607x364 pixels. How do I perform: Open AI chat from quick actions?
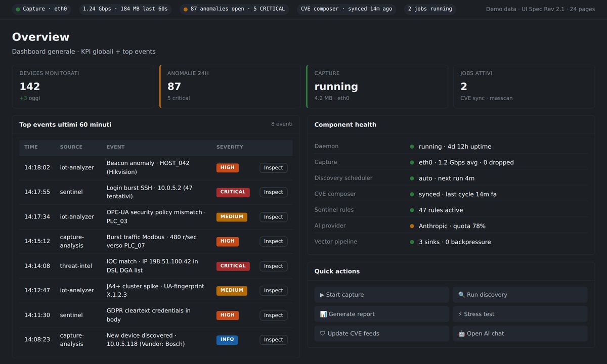[x=520, y=334]
